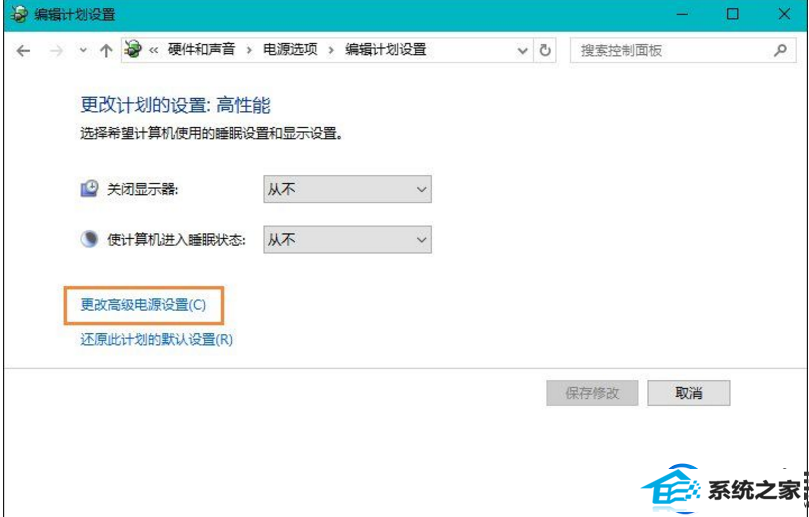Click 还原此计划的默认设置(R) link
The width and height of the screenshot is (809, 517).
click(x=156, y=340)
